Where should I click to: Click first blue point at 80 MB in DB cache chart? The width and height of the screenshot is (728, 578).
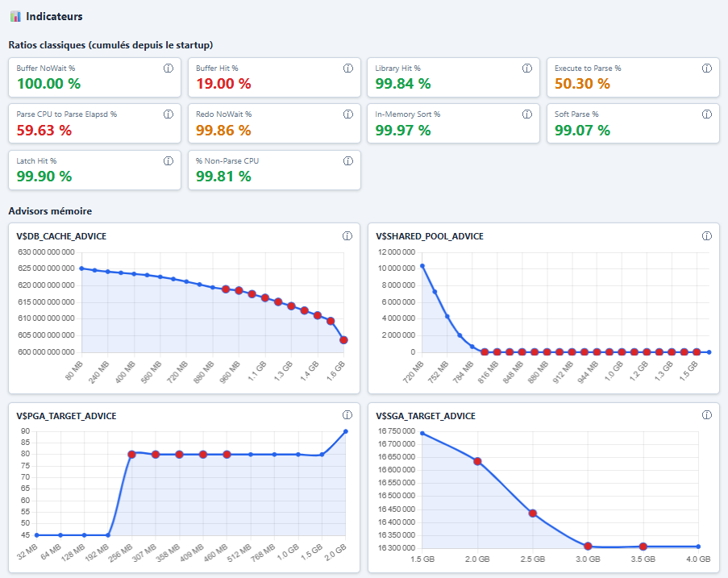[x=81, y=268]
